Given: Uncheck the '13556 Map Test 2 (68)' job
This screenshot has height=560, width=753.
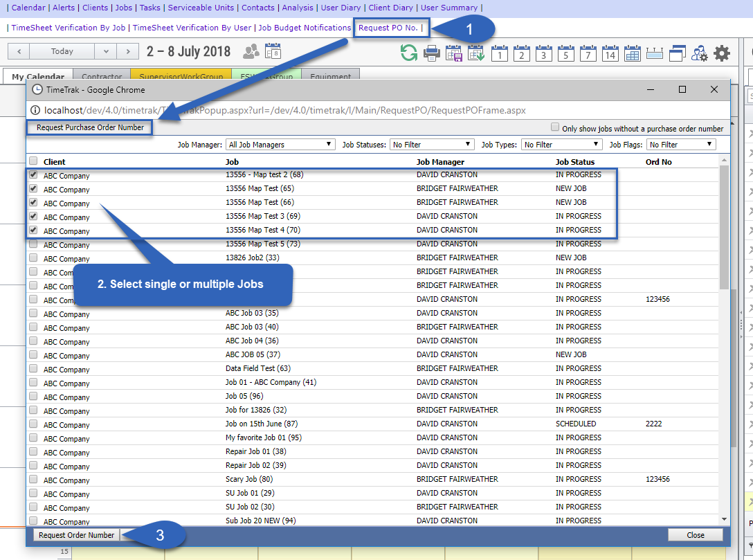Looking at the screenshot, I should tap(33, 175).
